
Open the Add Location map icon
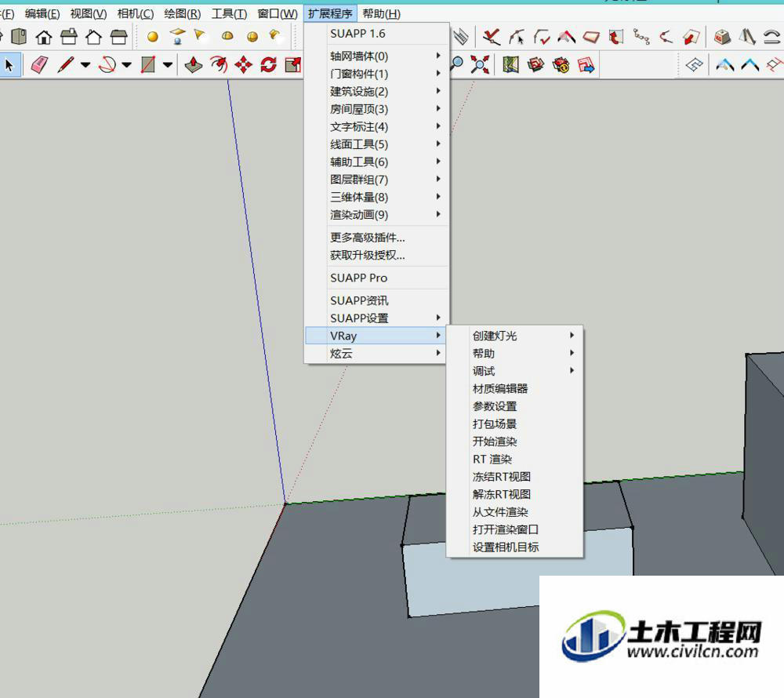click(510, 65)
